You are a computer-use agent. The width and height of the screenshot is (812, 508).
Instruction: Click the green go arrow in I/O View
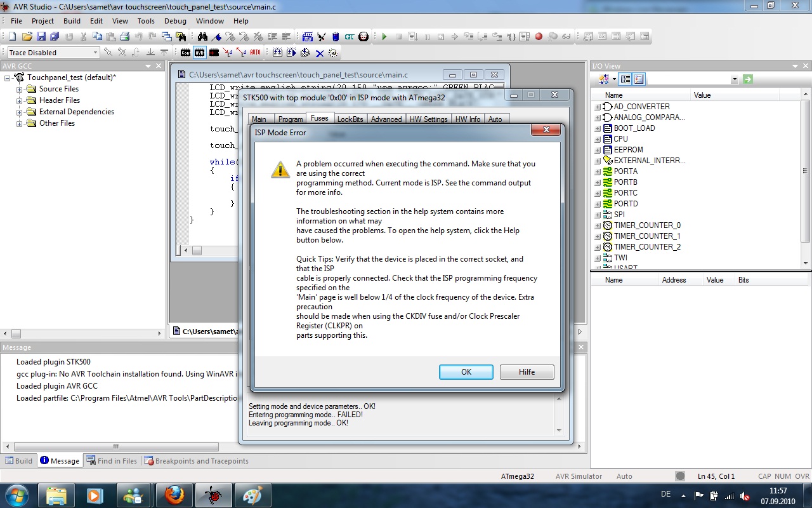click(748, 79)
